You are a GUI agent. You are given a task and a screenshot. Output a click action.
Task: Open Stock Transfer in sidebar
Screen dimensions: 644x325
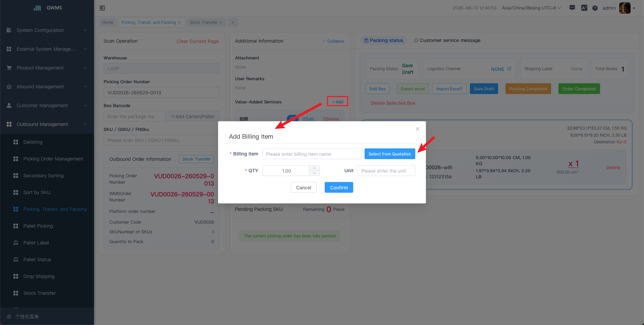pyautogui.click(x=47, y=293)
